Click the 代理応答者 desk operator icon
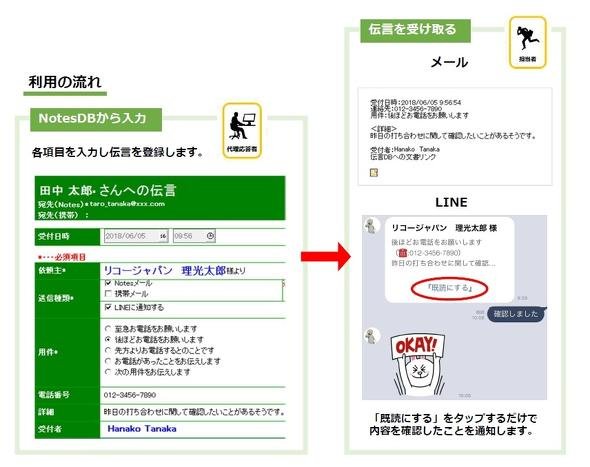 [242, 130]
